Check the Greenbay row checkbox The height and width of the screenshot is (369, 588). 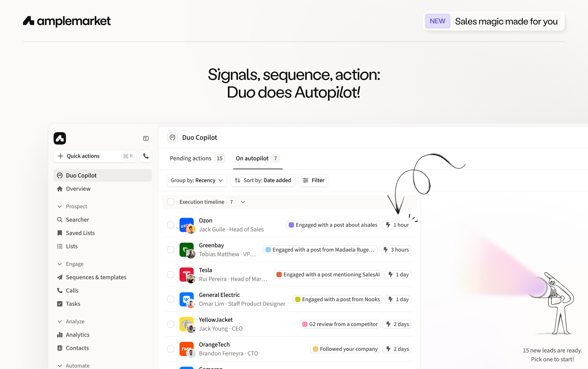[x=171, y=250]
